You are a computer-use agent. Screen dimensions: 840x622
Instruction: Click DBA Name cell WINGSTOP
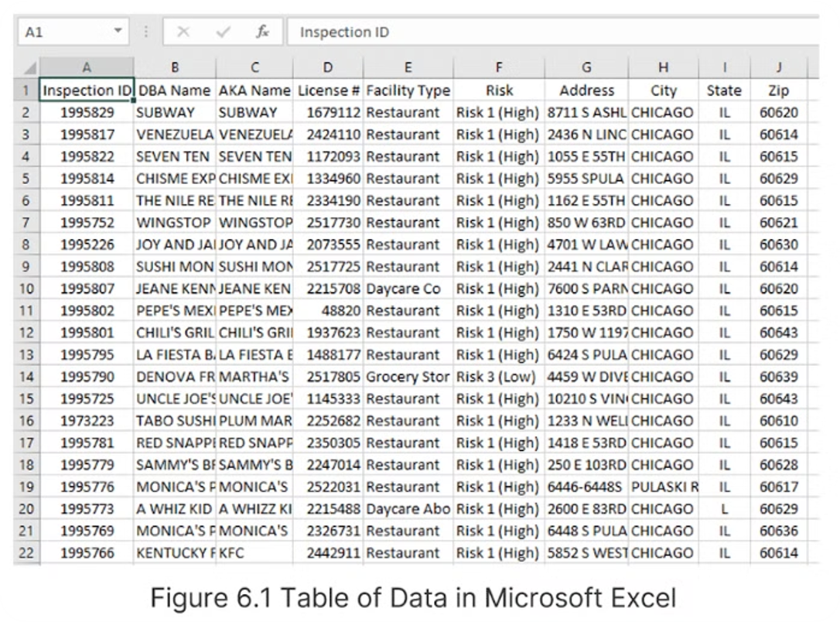tap(175, 222)
